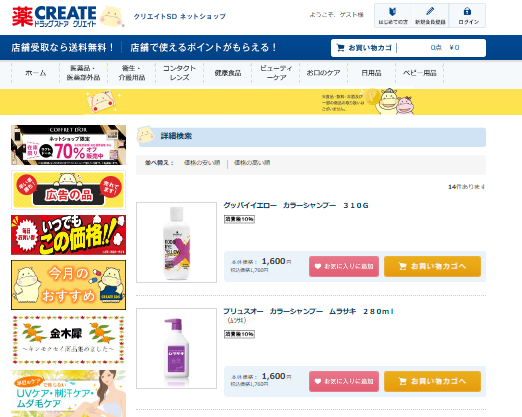Open the ベビー用品 category

(419, 73)
